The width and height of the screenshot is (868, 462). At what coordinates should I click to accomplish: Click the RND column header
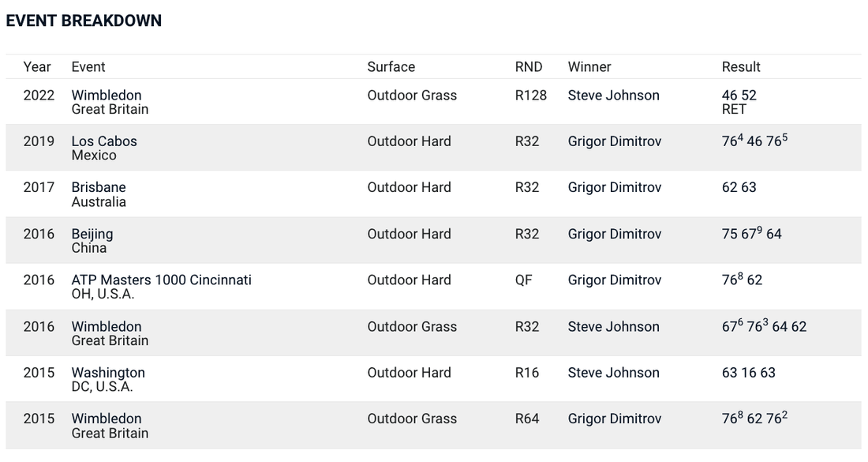tap(529, 67)
